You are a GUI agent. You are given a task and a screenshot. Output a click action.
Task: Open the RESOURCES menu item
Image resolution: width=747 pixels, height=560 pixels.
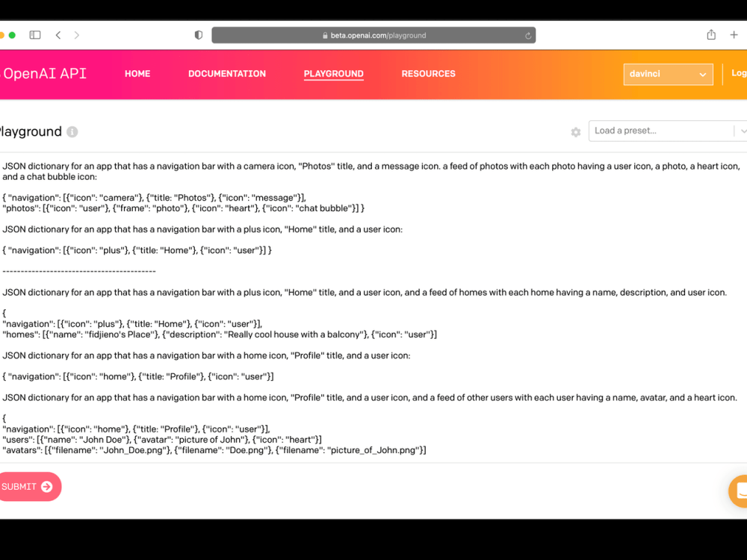click(x=428, y=74)
